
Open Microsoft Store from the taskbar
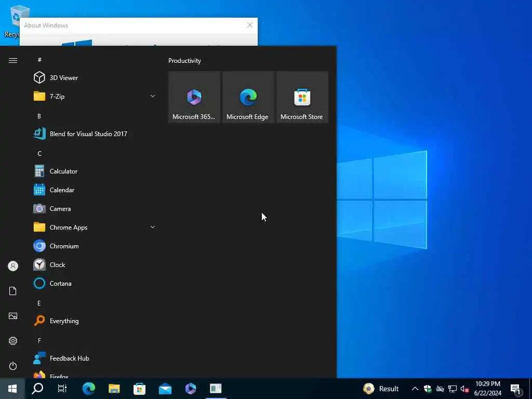139,389
